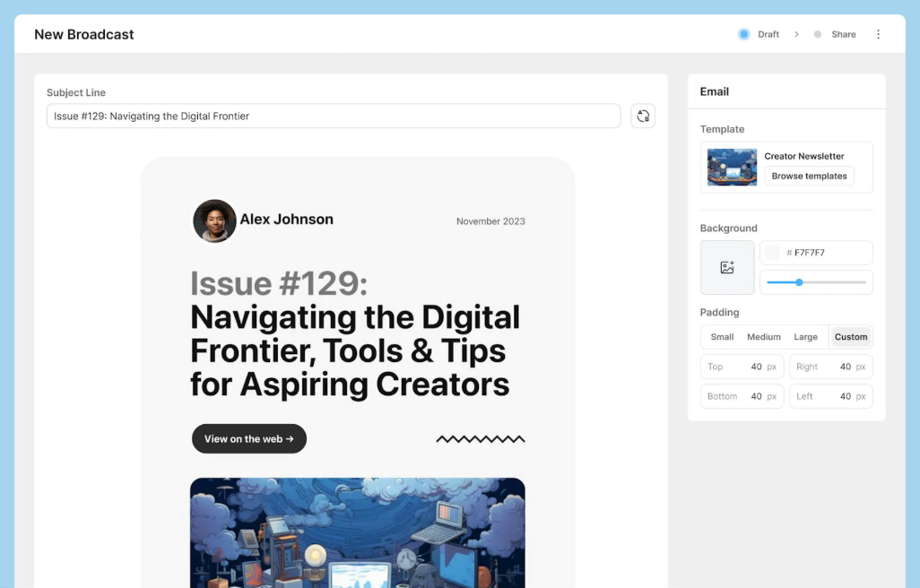Click the Left padding value field

point(831,396)
